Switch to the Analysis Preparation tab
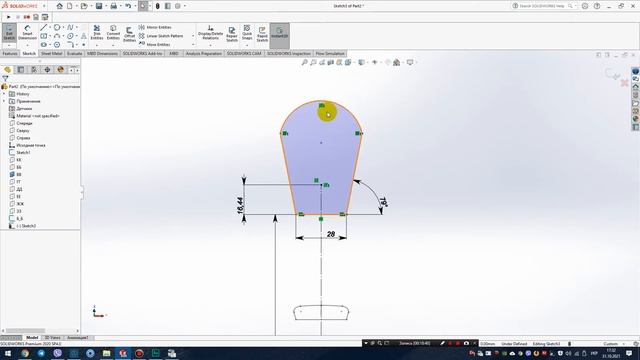 203,53
